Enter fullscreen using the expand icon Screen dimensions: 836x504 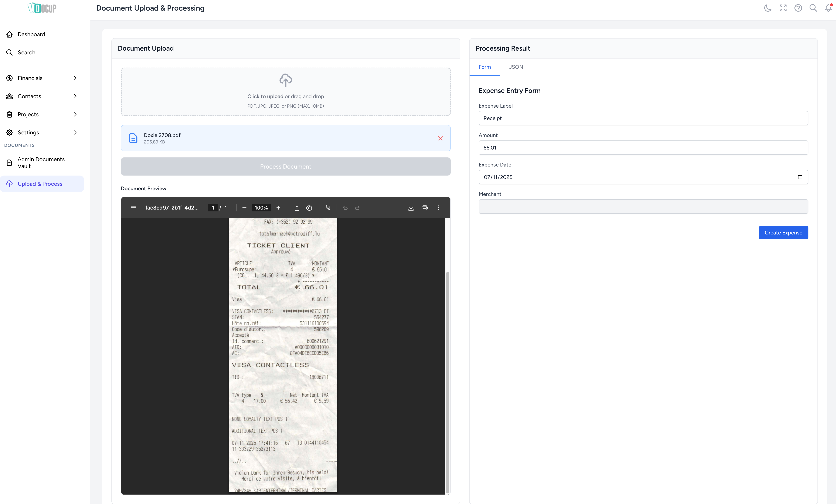(783, 8)
